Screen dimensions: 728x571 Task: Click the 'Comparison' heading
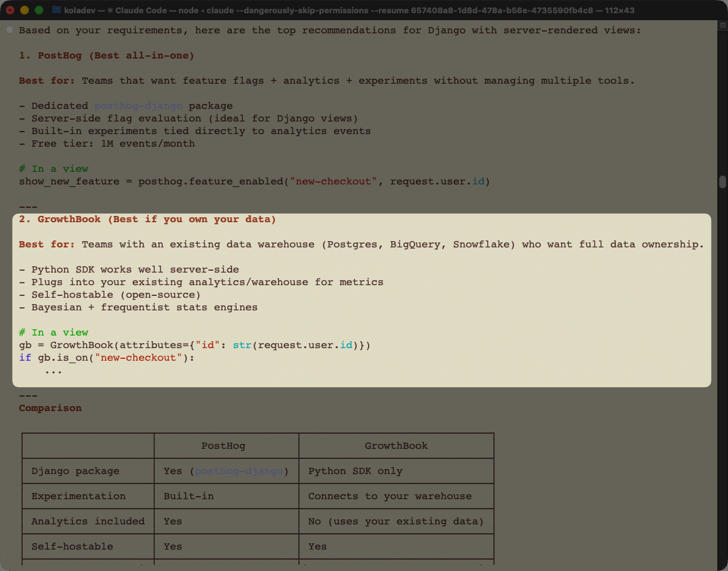(50, 408)
